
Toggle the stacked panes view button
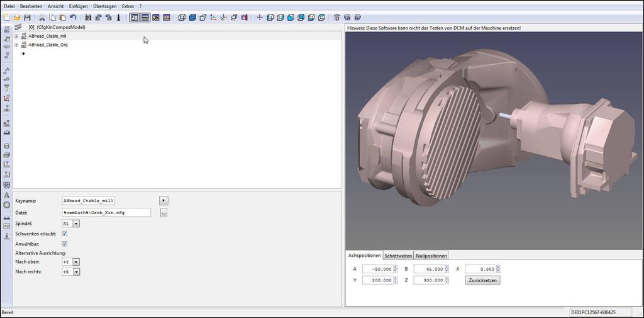point(145,18)
